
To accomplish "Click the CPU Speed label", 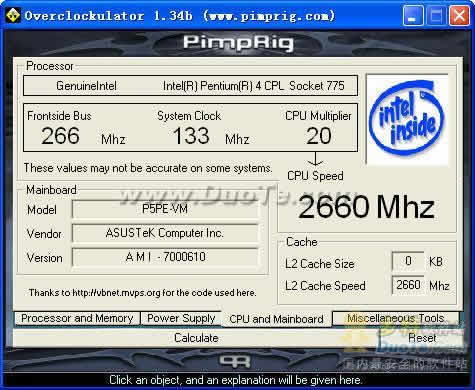I will coord(315,176).
